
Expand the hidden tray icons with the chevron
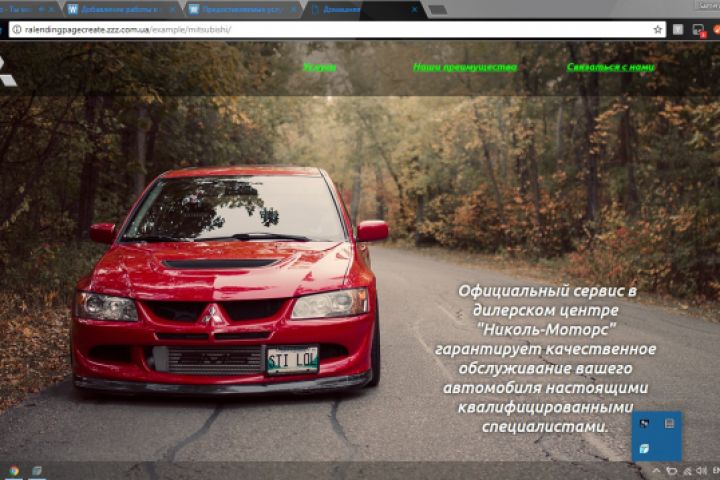click(656, 470)
